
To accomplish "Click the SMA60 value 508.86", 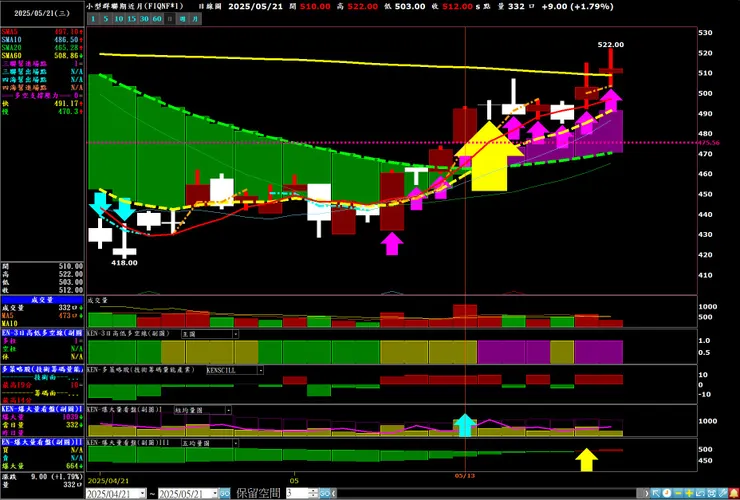I will tap(66, 56).
